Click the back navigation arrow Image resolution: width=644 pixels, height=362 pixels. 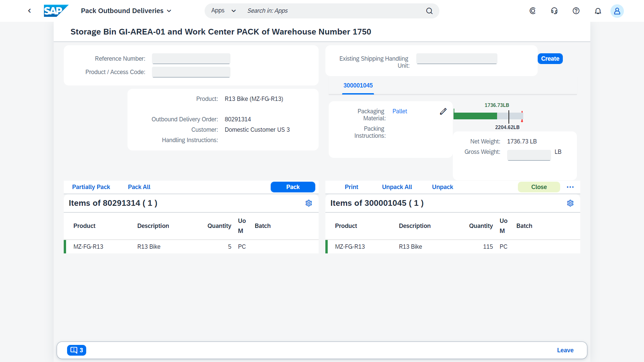tap(30, 11)
